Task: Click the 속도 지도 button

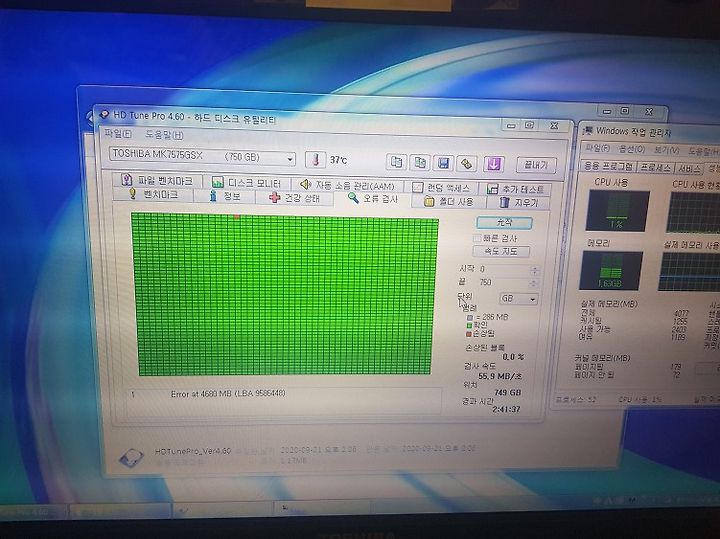Action: click(x=501, y=251)
